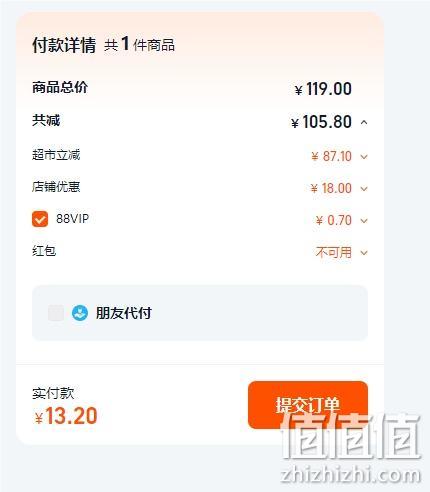Viewport: 430px width, 492px height.
Task: Open the 红包 不可用 dropdown arrow
Action: tap(364, 253)
